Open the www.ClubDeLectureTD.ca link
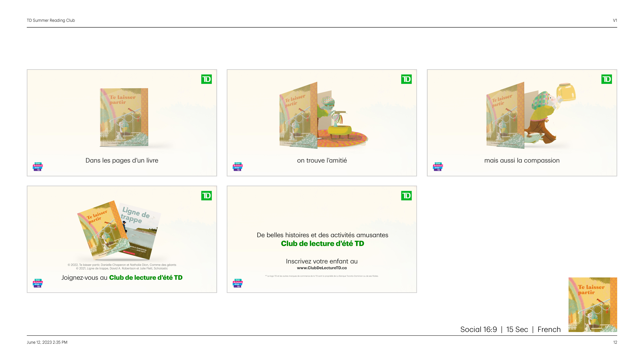Viewport: 644px width, 362px height. pyautogui.click(x=322, y=268)
